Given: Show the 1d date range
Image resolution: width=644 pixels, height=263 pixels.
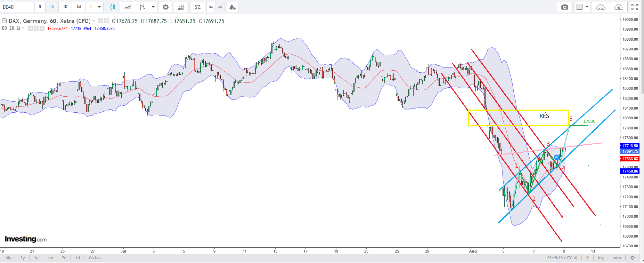Looking at the screenshot, I should (x=78, y=258).
